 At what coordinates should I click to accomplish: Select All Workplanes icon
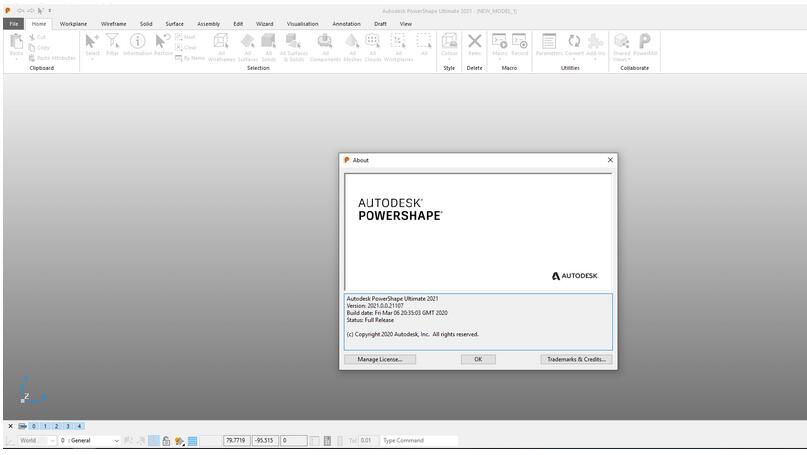tap(398, 41)
